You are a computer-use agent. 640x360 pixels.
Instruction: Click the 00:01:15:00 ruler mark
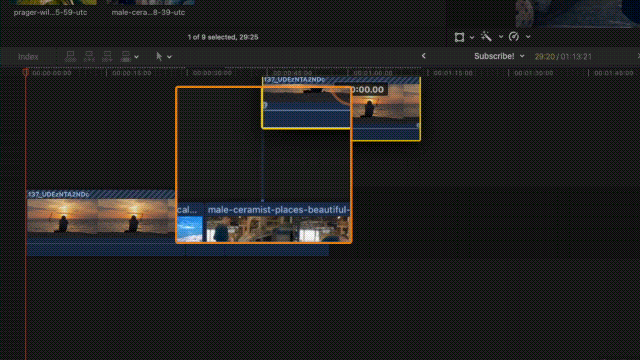(x=453, y=73)
